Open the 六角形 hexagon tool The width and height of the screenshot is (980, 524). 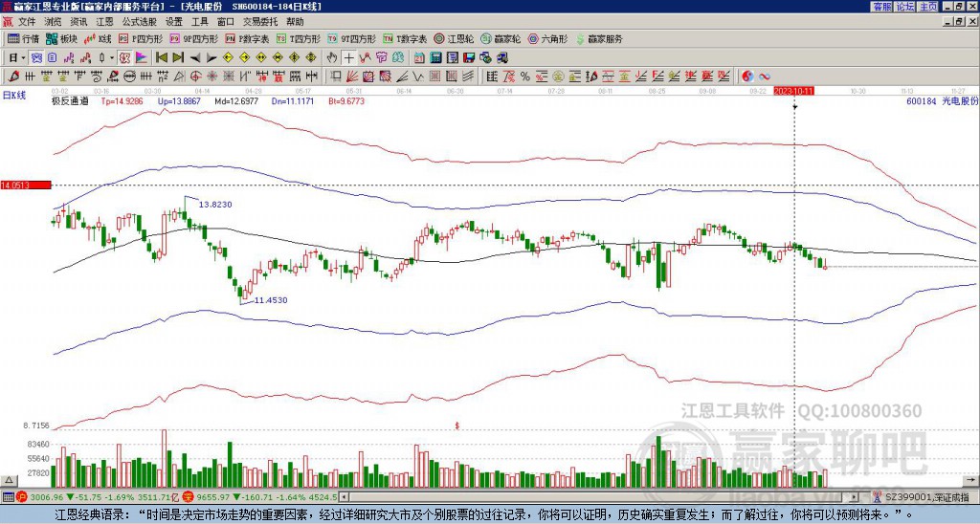click(547, 38)
